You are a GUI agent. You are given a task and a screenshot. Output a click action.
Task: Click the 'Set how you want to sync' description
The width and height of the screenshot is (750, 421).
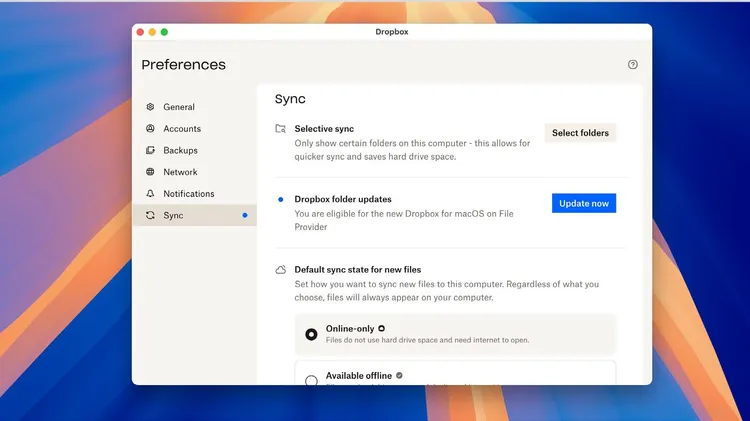tap(446, 290)
